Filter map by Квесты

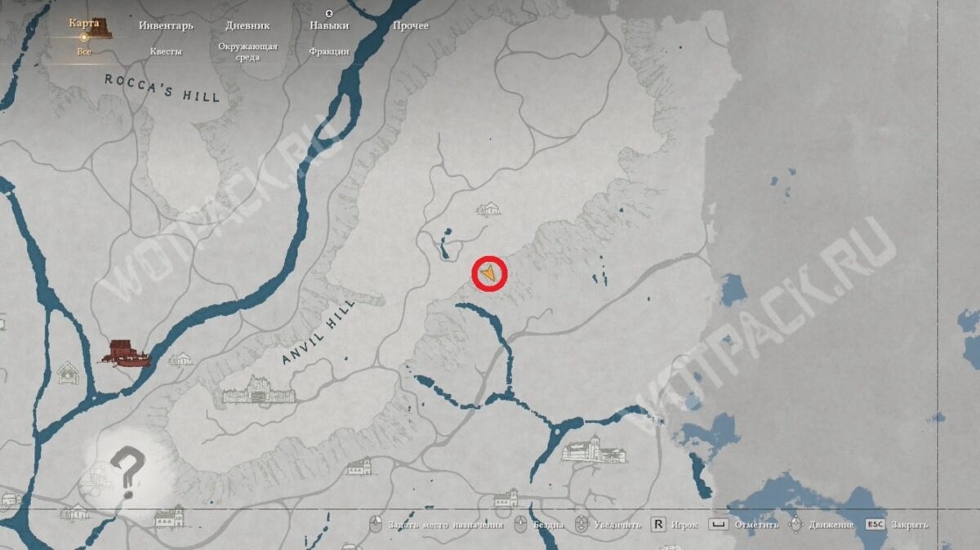pos(166,51)
